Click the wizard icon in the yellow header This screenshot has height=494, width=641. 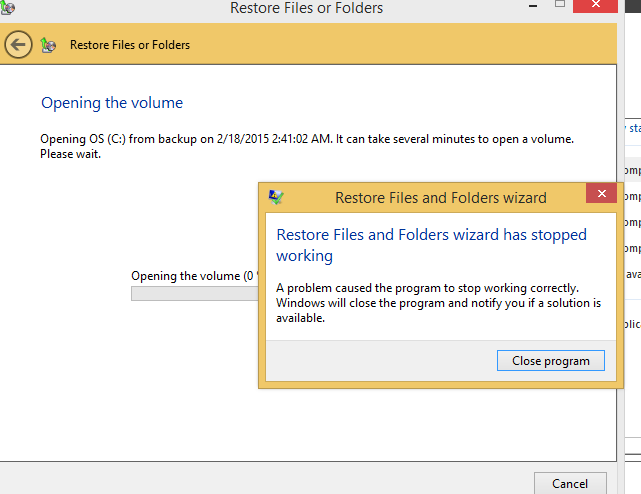48,45
